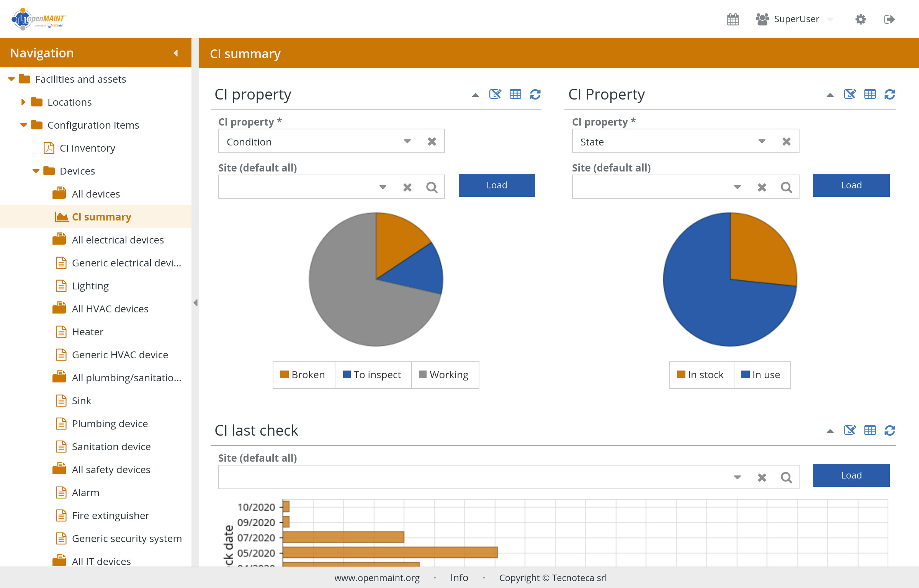The height and width of the screenshot is (588, 919).
Task: Collapse the Navigation panel
Action: (176, 53)
